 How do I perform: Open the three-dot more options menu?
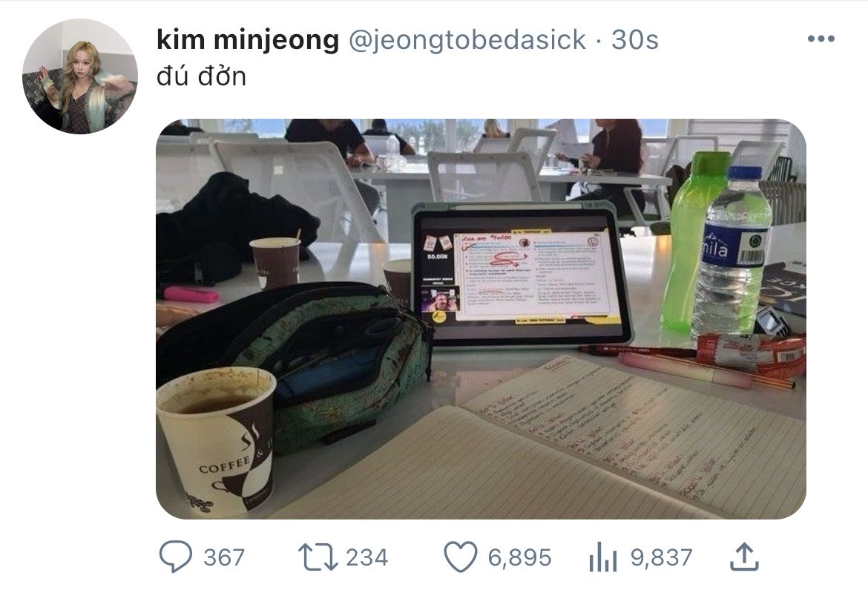pyautogui.click(x=821, y=39)
